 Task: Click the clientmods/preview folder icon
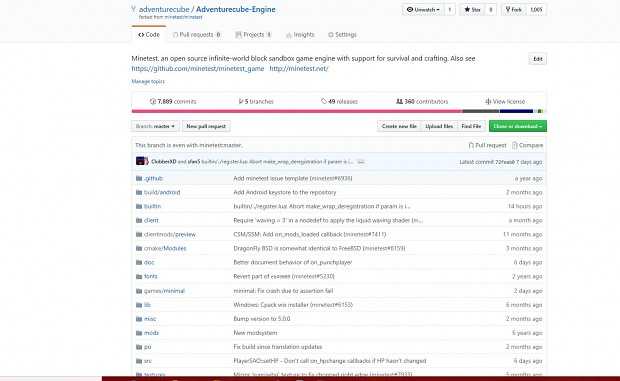(139, 234)
